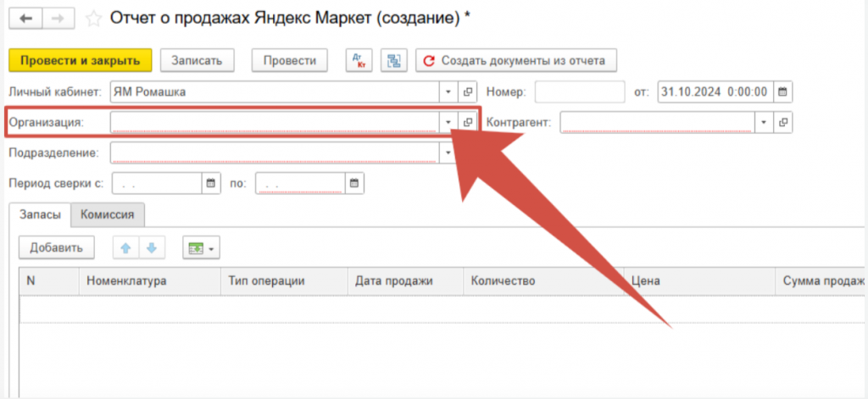Open document structure icon in toolbar

point(393,60)
